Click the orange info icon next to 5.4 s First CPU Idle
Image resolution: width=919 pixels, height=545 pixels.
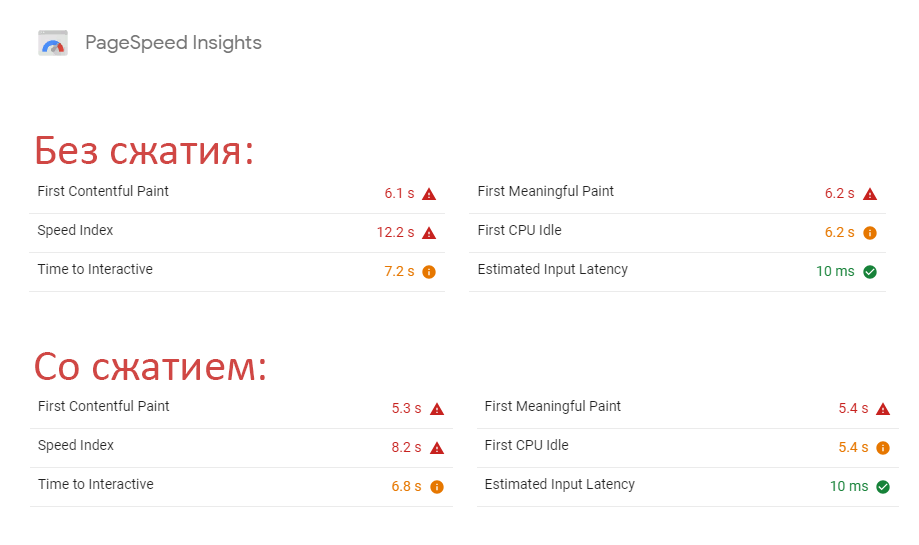tap(883, 448)
